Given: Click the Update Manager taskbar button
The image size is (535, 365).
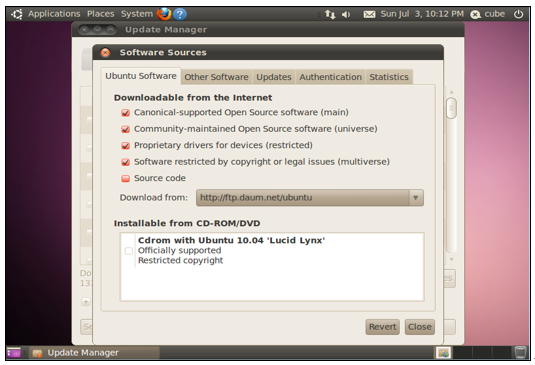Looking at the screenshot, I should pos(94,353).
